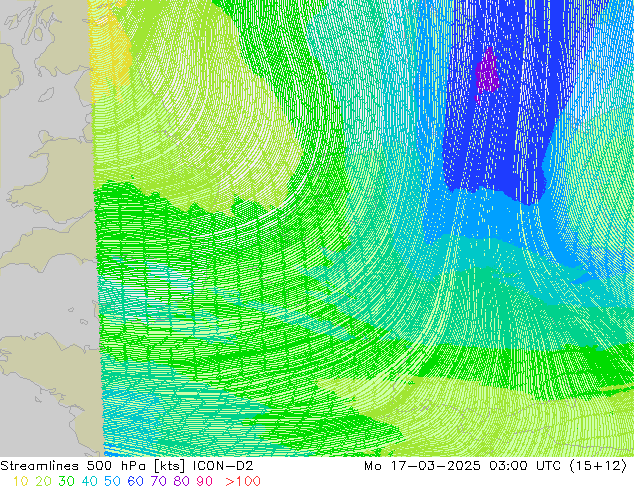Click the legend value 80
The image size is (634, 490).
point(182,482)
